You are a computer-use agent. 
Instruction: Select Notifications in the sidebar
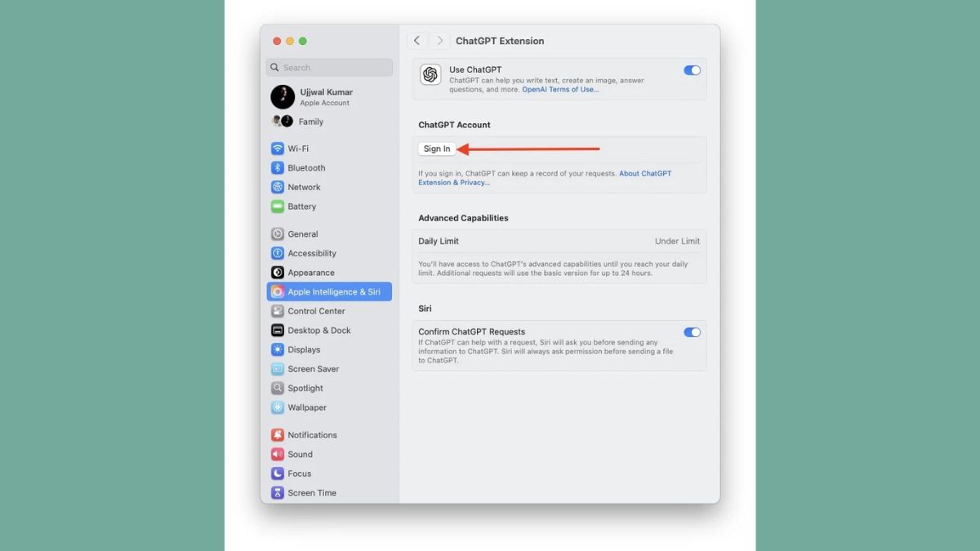(329, 435)
